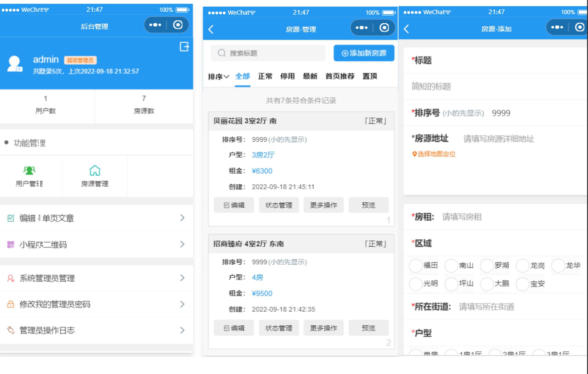Expand the 小程序二维码 row chevron
Viewport: 588px width, 374px height.
coord(182,244)
